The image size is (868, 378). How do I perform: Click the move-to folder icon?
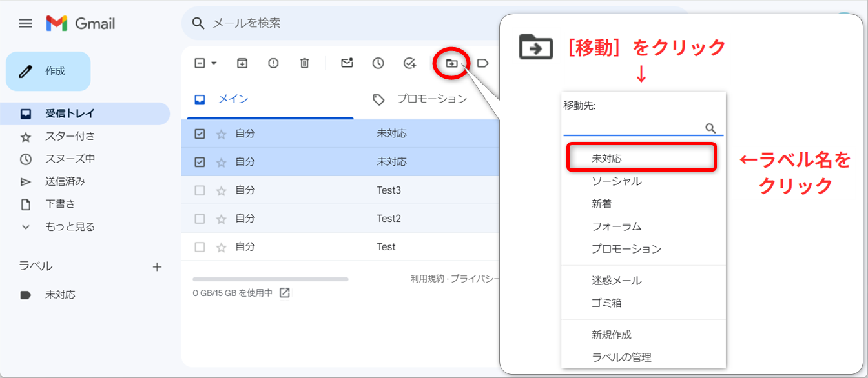pos(451,63)
